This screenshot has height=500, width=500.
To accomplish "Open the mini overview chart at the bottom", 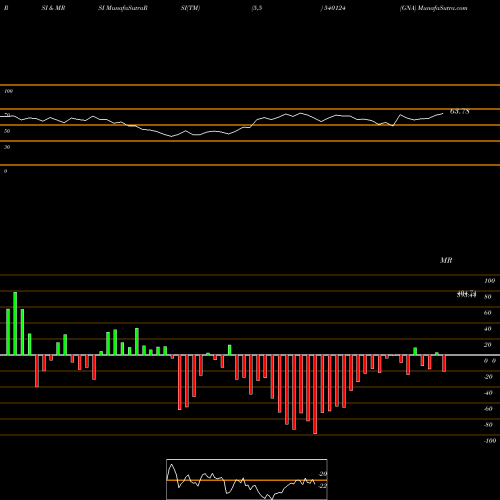I will point(247,479).
